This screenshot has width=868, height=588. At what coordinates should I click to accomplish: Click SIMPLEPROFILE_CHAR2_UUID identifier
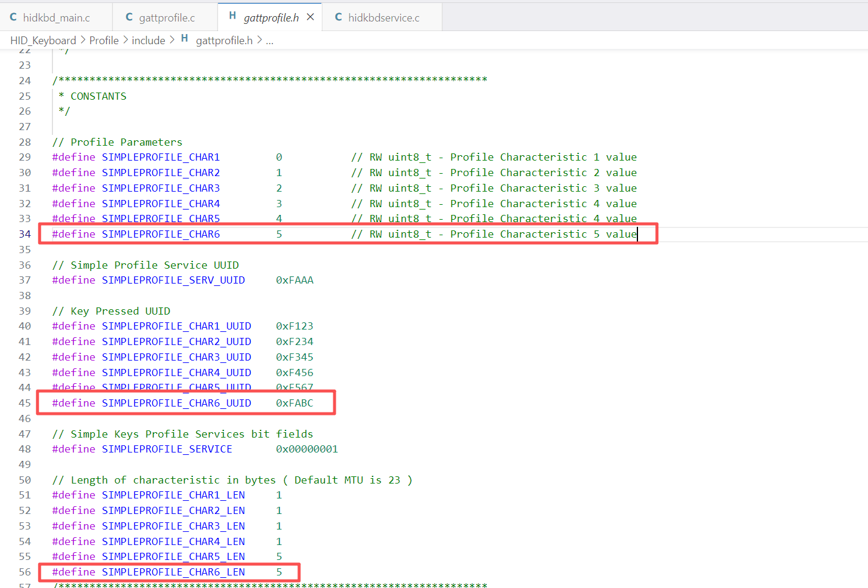pyautogui.click(x=176, y=341)
